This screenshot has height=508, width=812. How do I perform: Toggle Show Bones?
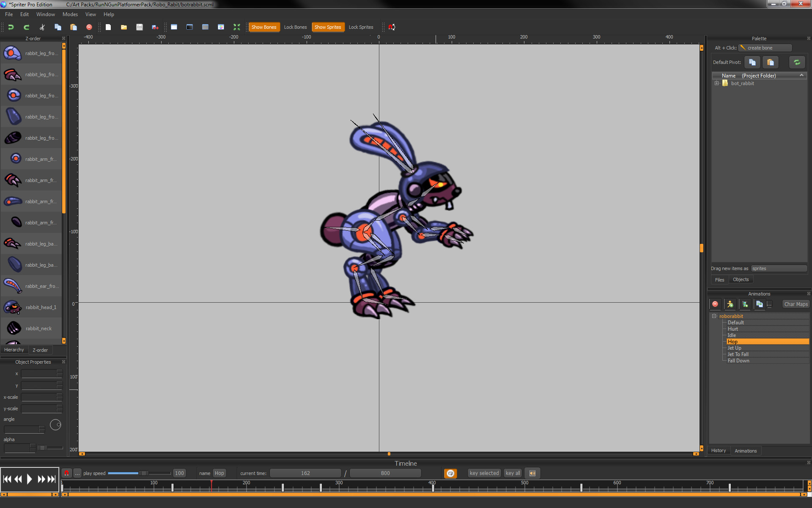[264, 27]
